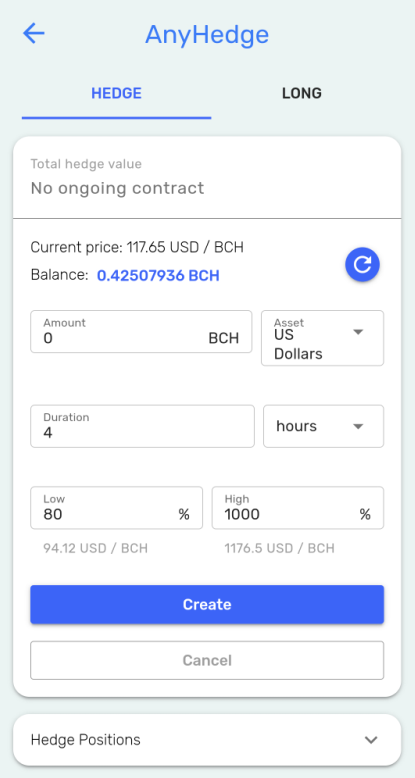Screen dimensions: 415x778
Task: Open the hours unit dropdown
Action: 323,426
